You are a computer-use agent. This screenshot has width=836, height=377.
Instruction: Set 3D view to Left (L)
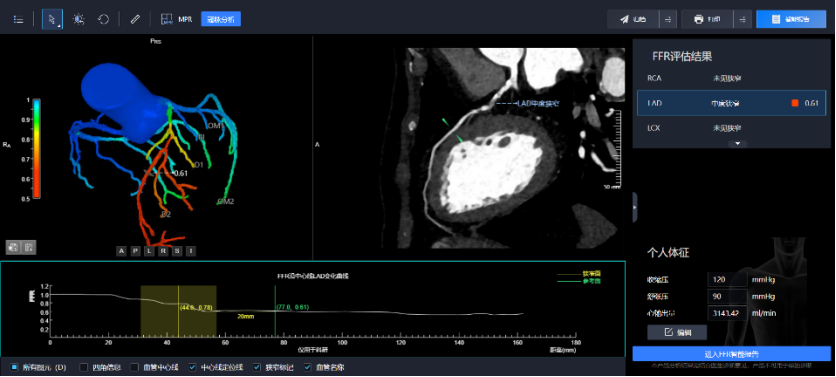point(149,251)
